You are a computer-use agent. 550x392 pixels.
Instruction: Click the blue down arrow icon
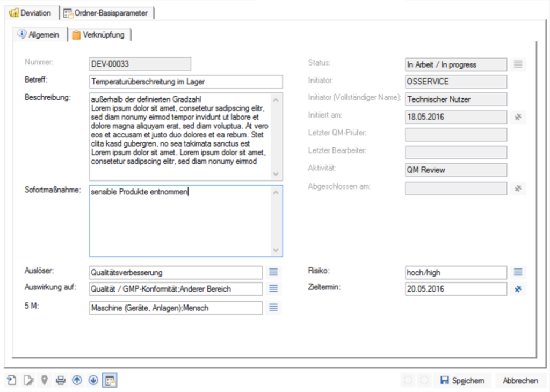[93, 381]
